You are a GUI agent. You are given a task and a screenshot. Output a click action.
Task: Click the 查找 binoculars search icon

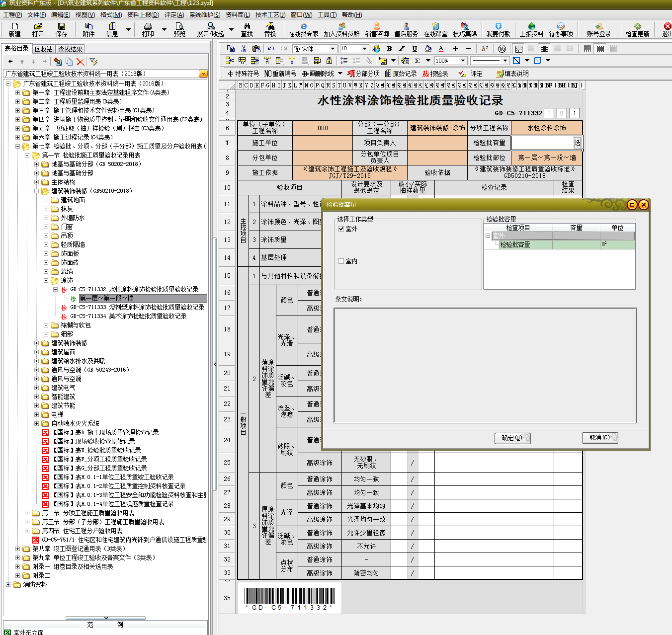coord(247,29)
